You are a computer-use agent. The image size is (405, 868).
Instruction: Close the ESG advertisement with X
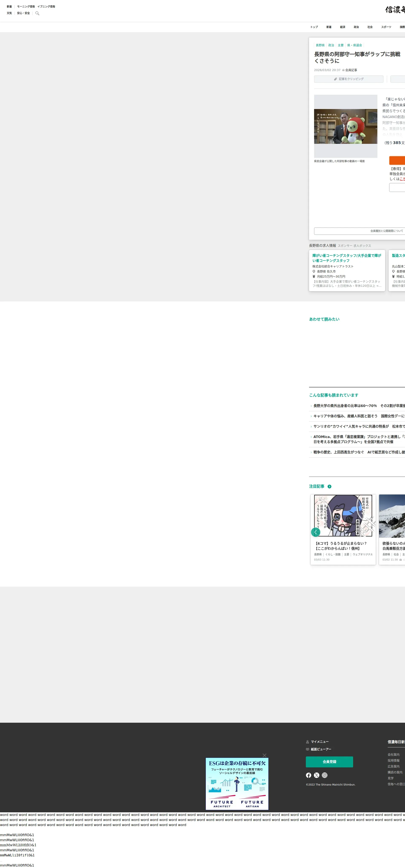coord(265,755)
